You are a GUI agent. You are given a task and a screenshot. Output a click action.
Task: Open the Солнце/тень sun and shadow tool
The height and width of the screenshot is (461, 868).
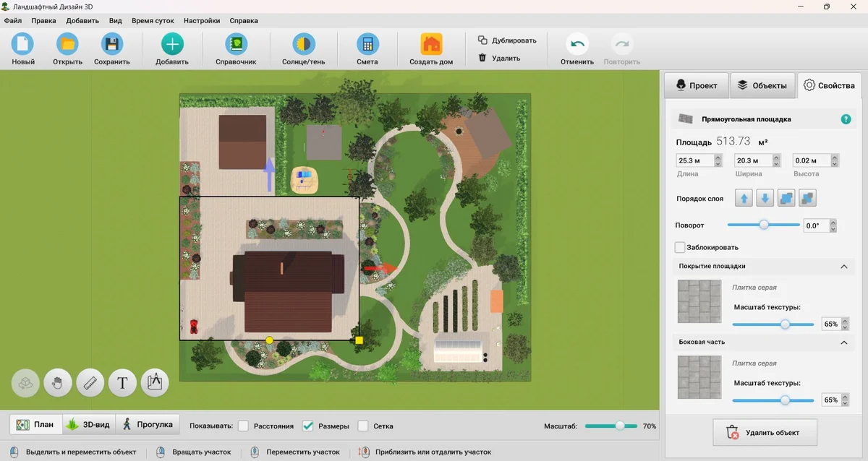point(302,45)
